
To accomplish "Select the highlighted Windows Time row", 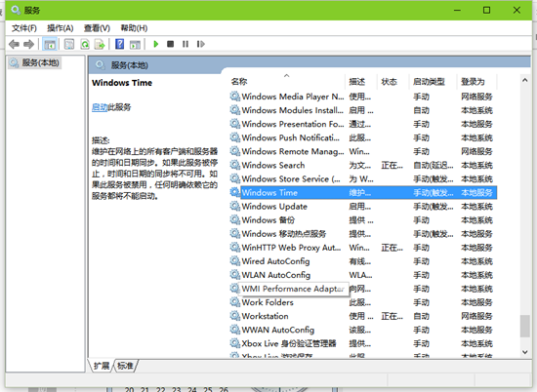I will point(363,192).
